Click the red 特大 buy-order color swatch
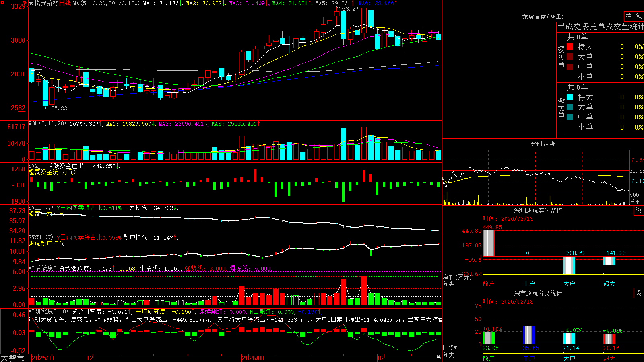This screenshot has width=644, height=362. (570, 47)
